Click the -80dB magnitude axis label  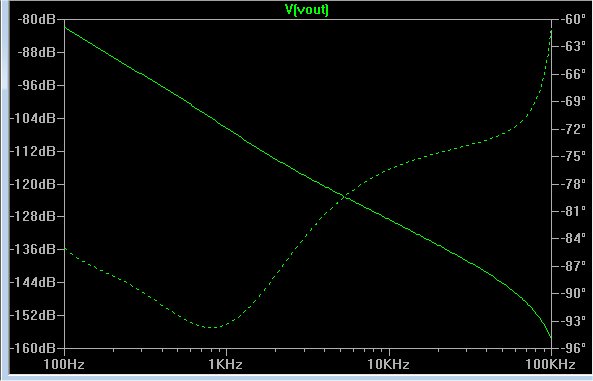pyautogui.click(x=36, y=19)
